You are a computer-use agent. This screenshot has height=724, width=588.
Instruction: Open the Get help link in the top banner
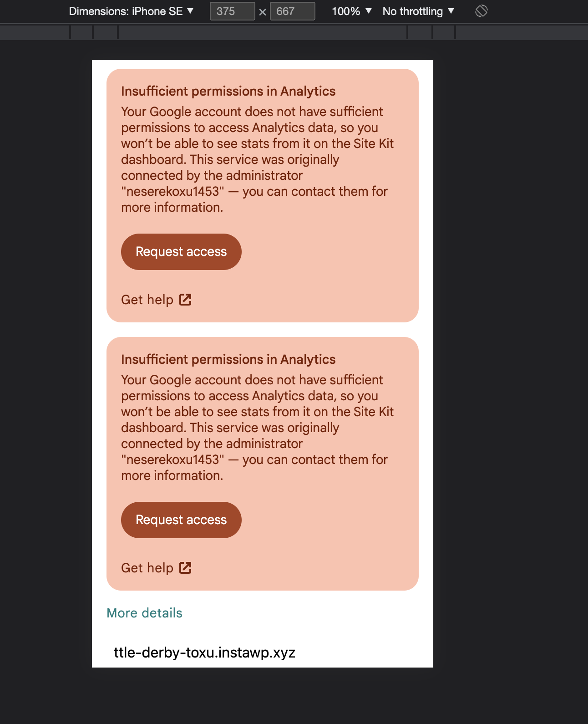pyautogui.click(x=147, y=300)
